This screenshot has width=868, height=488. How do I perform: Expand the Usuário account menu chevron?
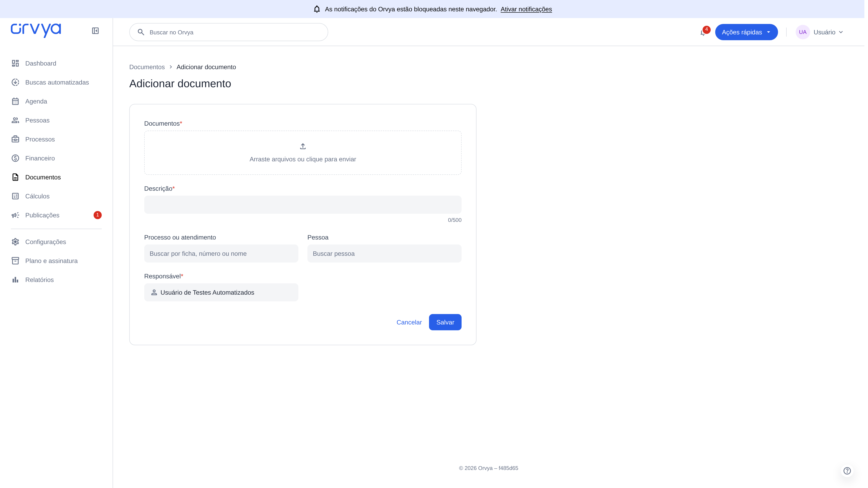pyautogui.click(x=841, y=32)
